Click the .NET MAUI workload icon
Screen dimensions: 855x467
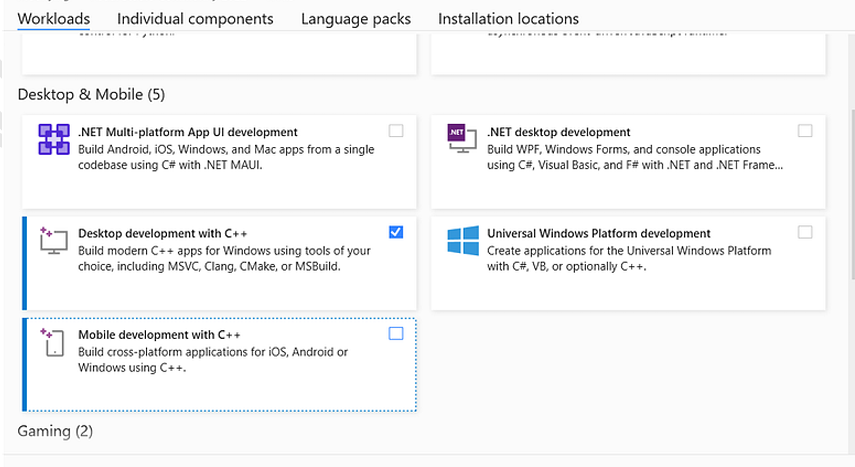(x=53, y=140)
